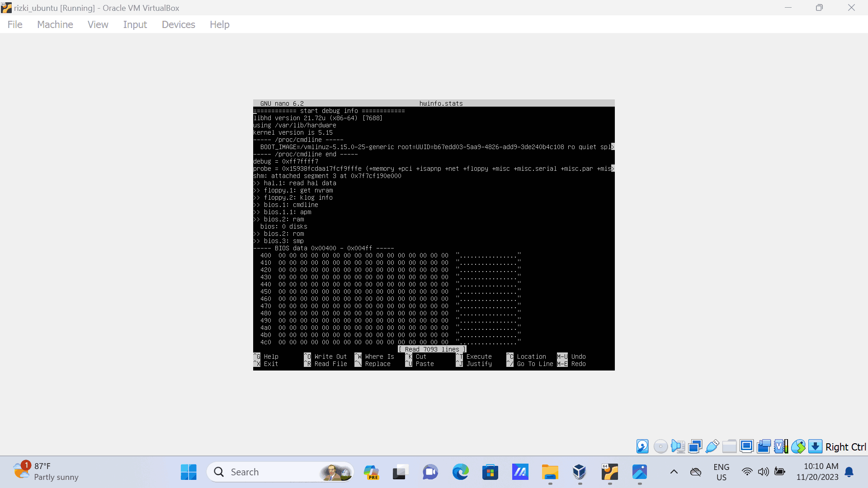Click the 'libhd version 21.72u' line

tap(318, 118)
